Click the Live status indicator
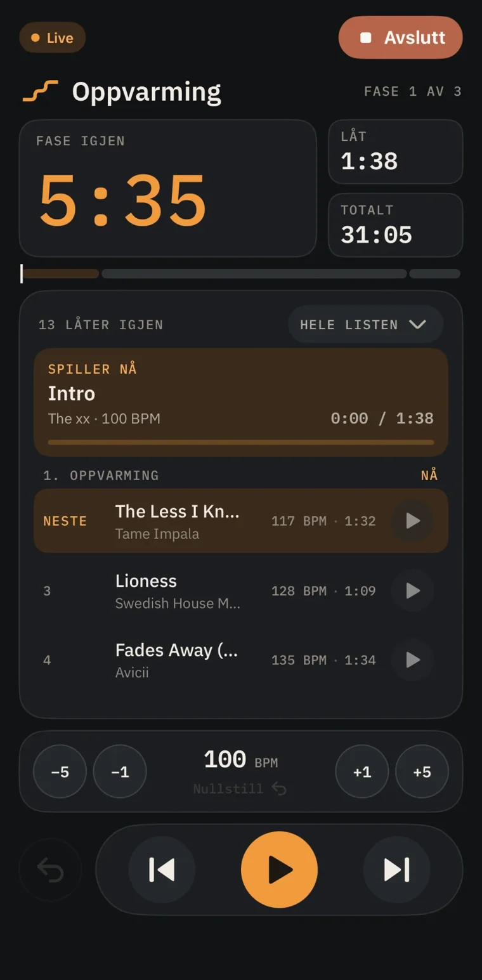The width and height of the screenshot is (482, 980). click(x=53, y=37)
